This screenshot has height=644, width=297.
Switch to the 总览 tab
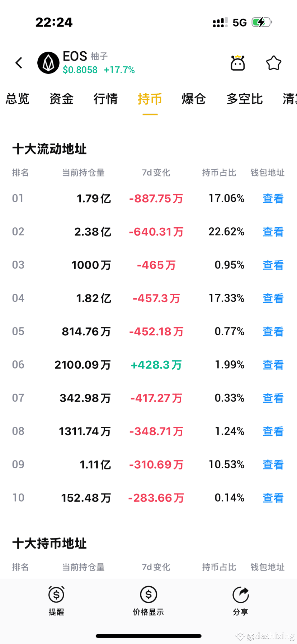pyautogui.click(x=18, y=99)
